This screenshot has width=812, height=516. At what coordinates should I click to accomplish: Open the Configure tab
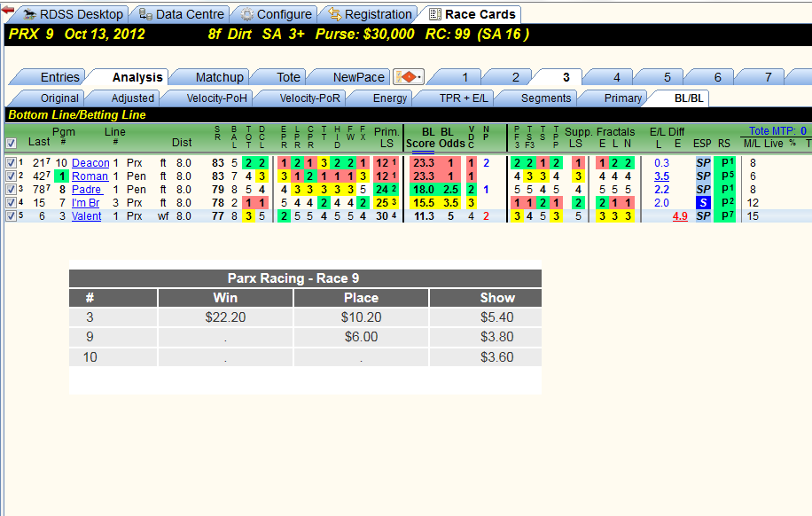[277, 14]
